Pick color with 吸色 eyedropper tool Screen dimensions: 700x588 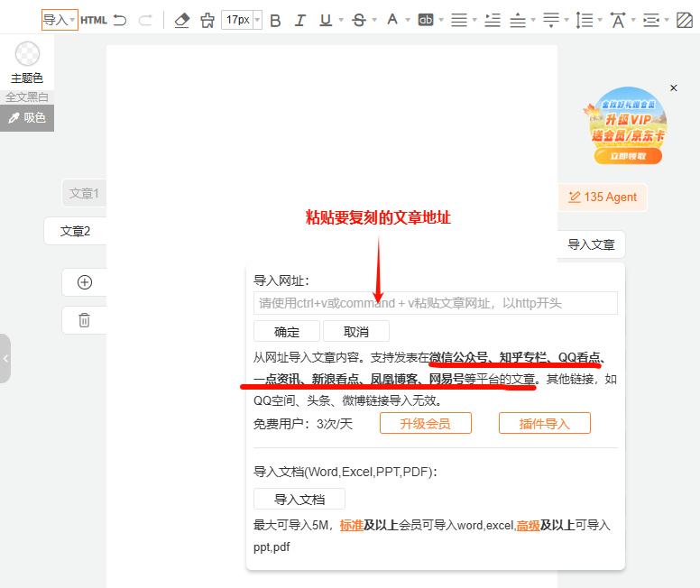point(27,118)
